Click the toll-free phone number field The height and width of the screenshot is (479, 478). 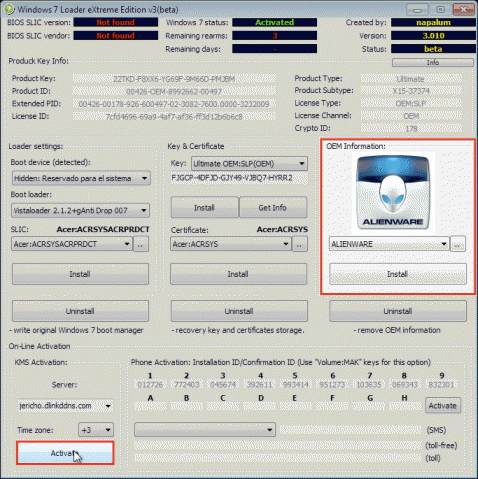coord(278,445)
